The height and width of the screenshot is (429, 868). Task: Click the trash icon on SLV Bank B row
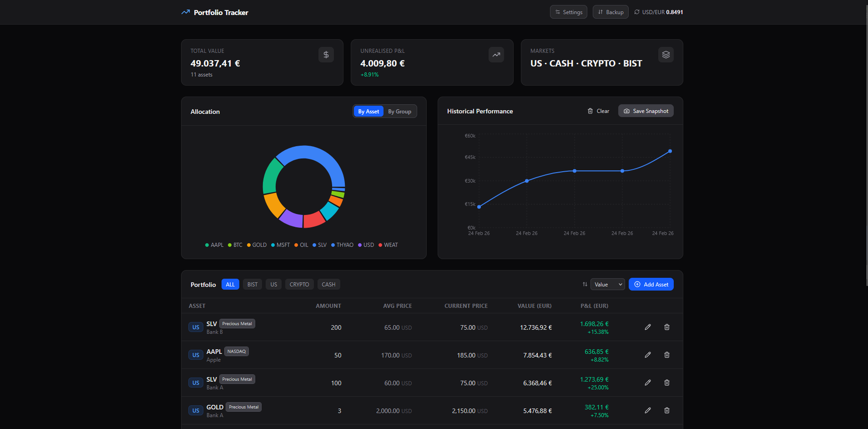coord(666,327)
